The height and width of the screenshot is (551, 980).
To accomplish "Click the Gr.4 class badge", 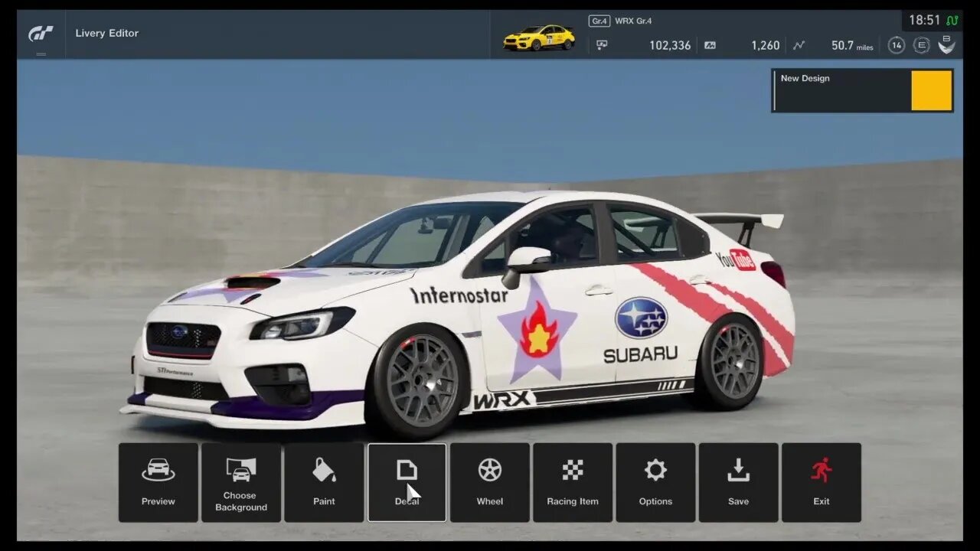I will [x=599, y=21].
